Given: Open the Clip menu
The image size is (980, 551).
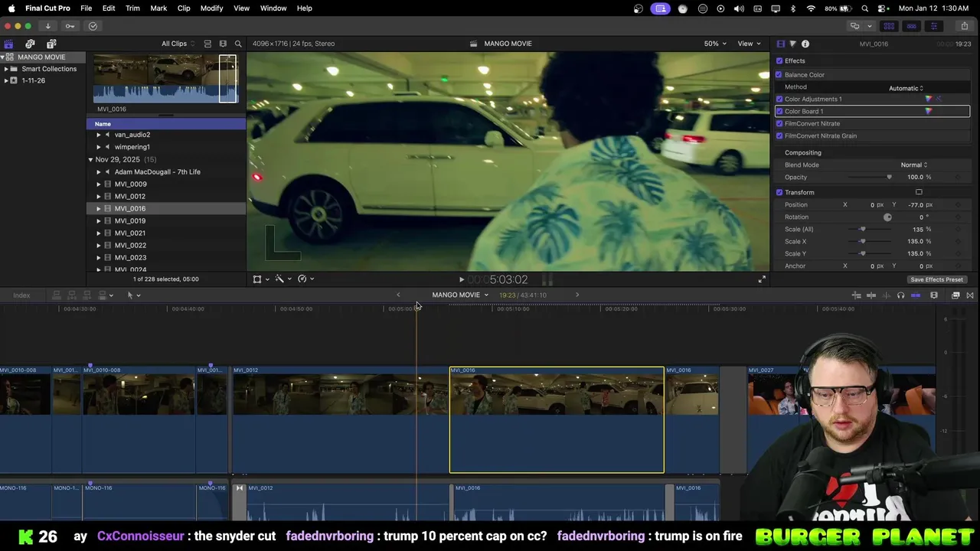Looking at the screenshot, I should coord(184,8).
